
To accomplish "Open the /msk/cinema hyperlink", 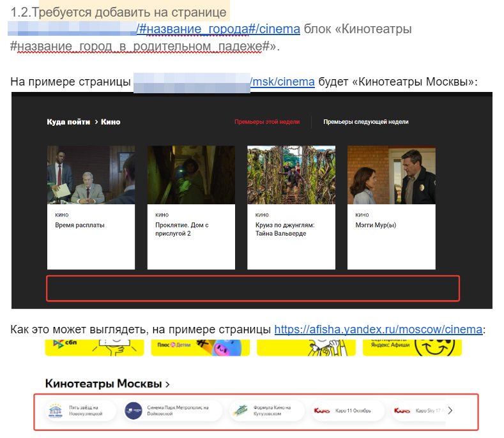I will (x=282, y=82).
